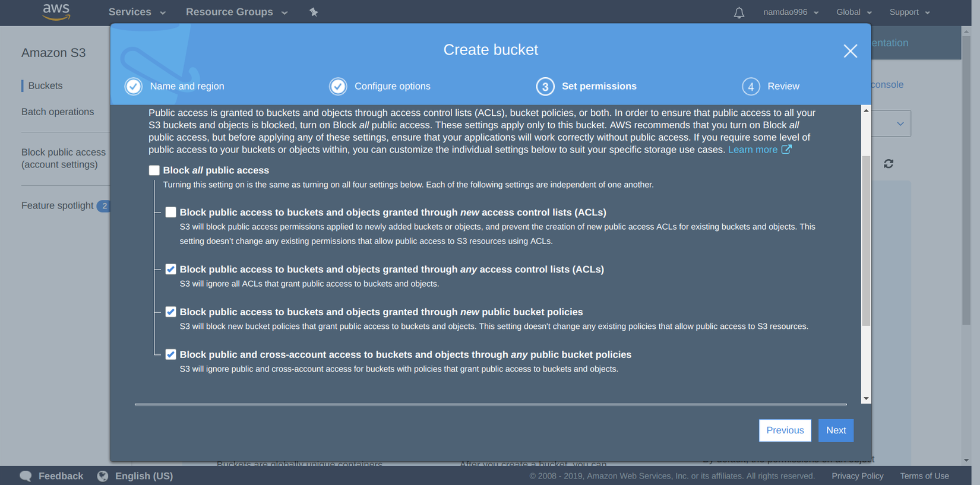The image size is (980, 485).
Task: Expand the Resource Groups menu
Action: (x=236, y=12)
